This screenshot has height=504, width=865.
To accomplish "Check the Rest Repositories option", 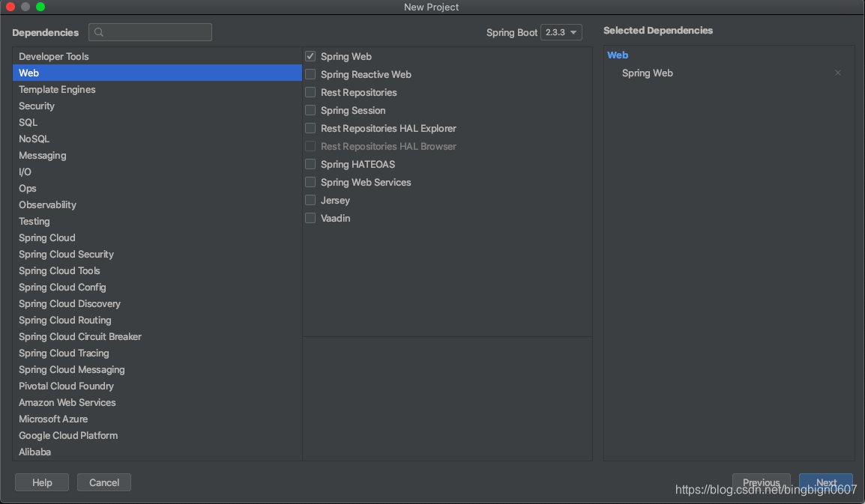I will [x=310, y=92].
